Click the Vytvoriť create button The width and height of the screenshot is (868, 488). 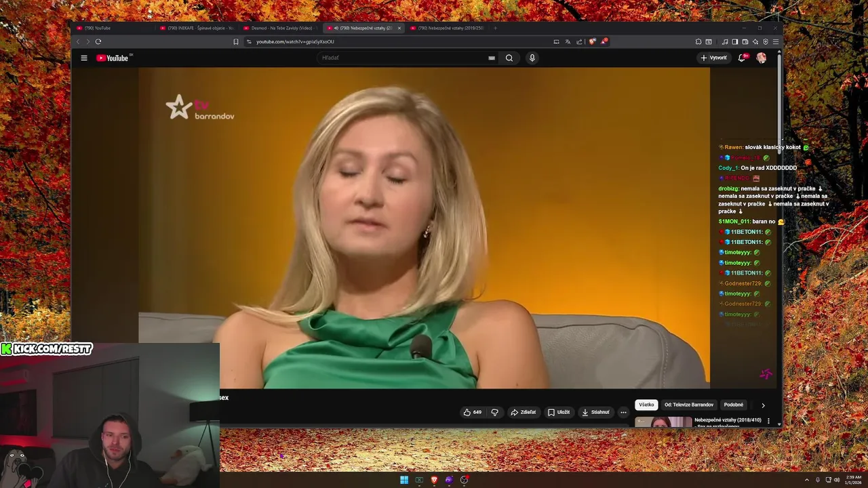[713, 58]
